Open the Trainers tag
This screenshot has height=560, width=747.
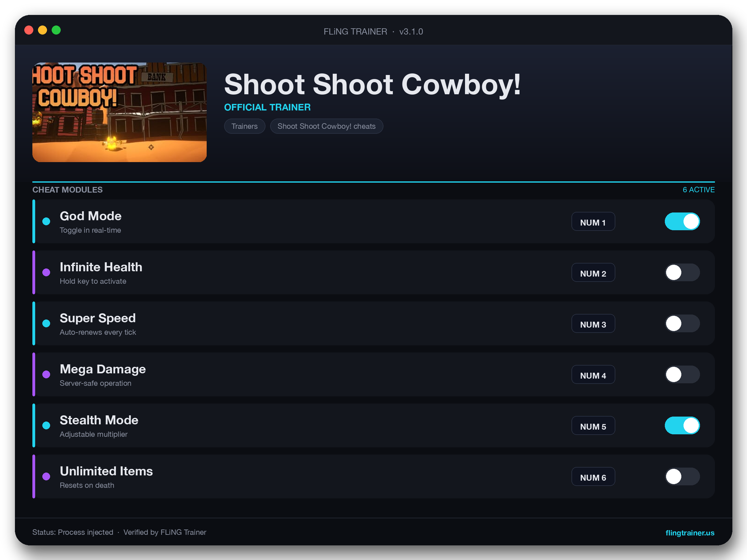[245, 126]
